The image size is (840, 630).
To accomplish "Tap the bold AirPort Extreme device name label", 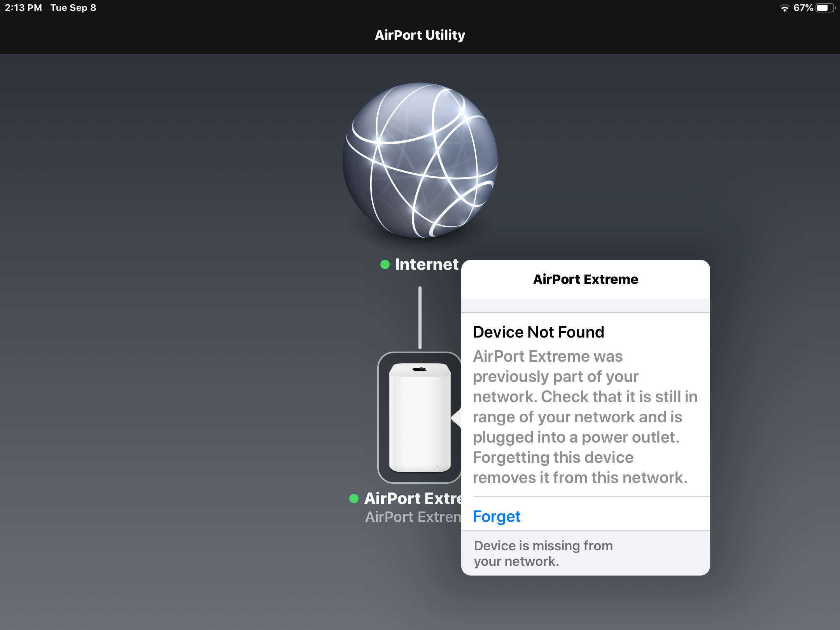I will [413, 499].
